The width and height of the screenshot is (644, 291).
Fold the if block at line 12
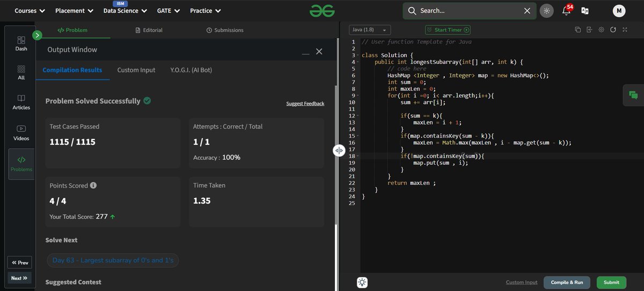point(357,115)
